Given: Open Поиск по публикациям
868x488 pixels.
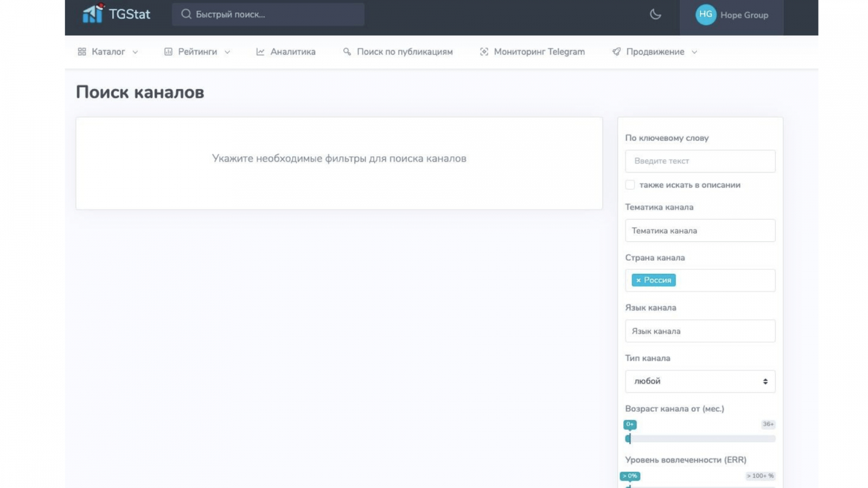Looking at the screenshot, I should pos(398,52).
